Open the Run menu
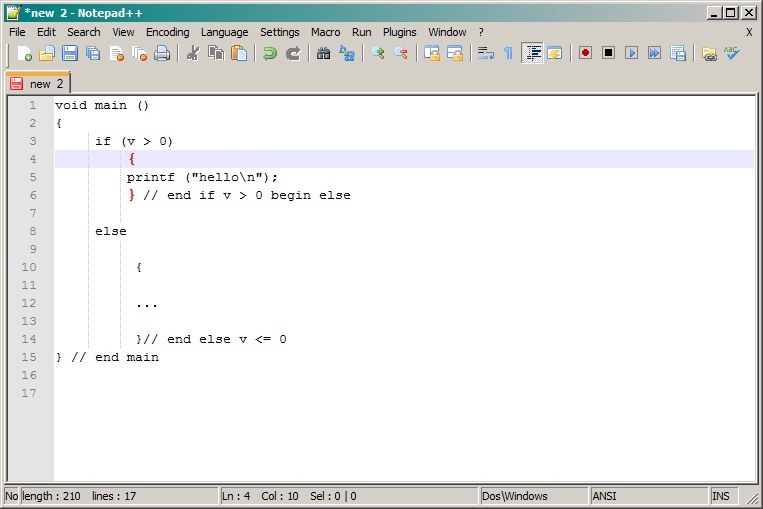 (x=362, y=32)
